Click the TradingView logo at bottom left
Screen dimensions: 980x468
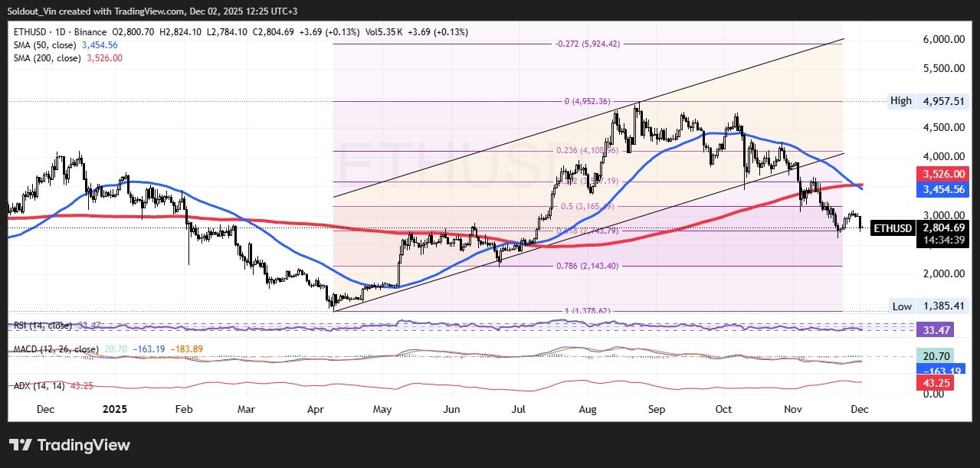pos(69,445)
